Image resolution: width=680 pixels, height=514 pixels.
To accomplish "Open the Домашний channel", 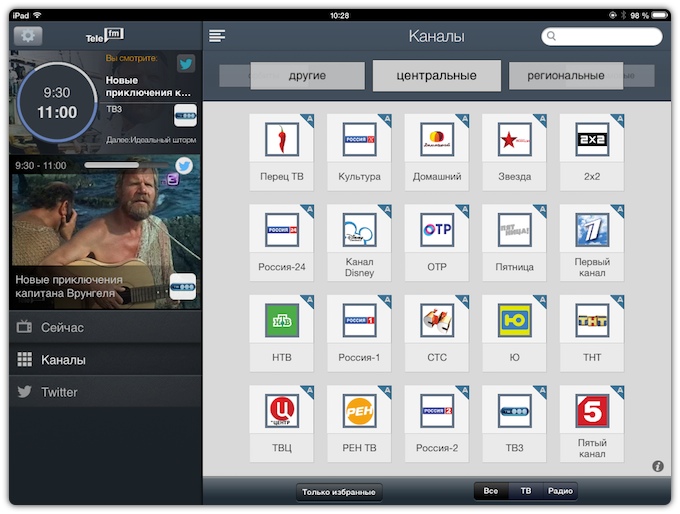I will click(437, 152).
